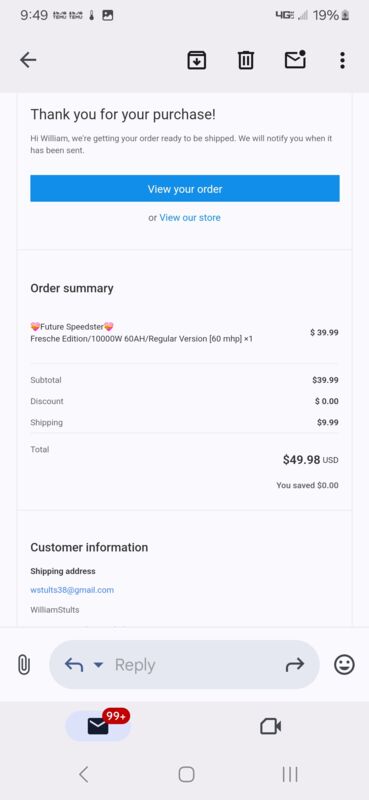The height and width of the screenshot is (800, 369).
Task: Tap the Reply text field
Action: [x=185, y=665]
